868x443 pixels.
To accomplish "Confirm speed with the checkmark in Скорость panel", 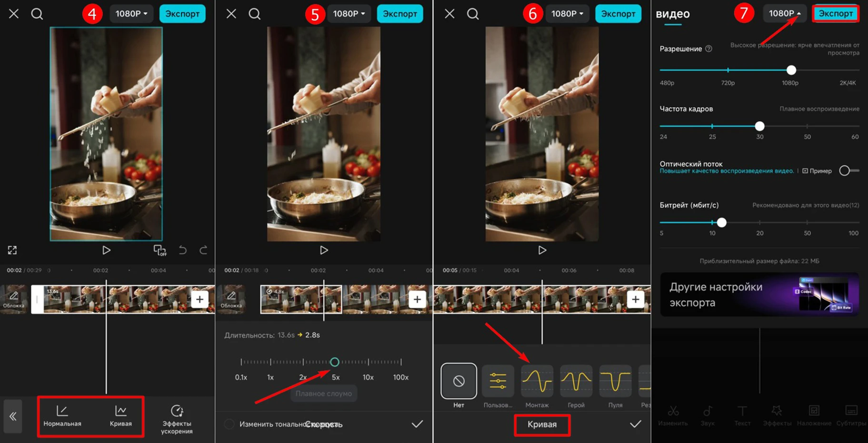I will 417,424.
